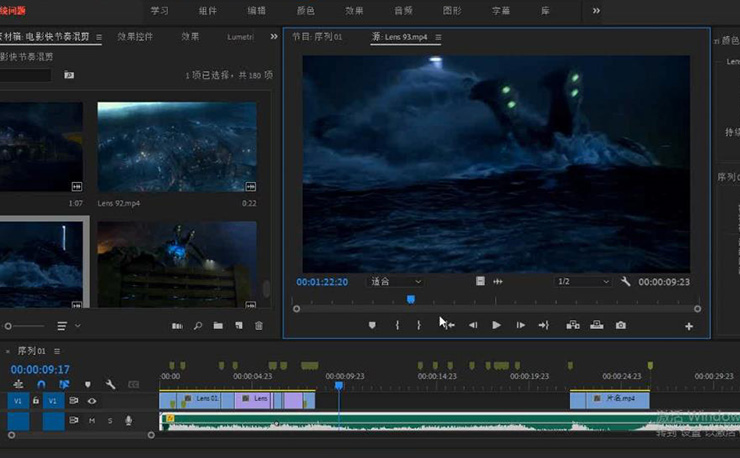Click the nest sequence toggle in timeline header

(18, 384)
